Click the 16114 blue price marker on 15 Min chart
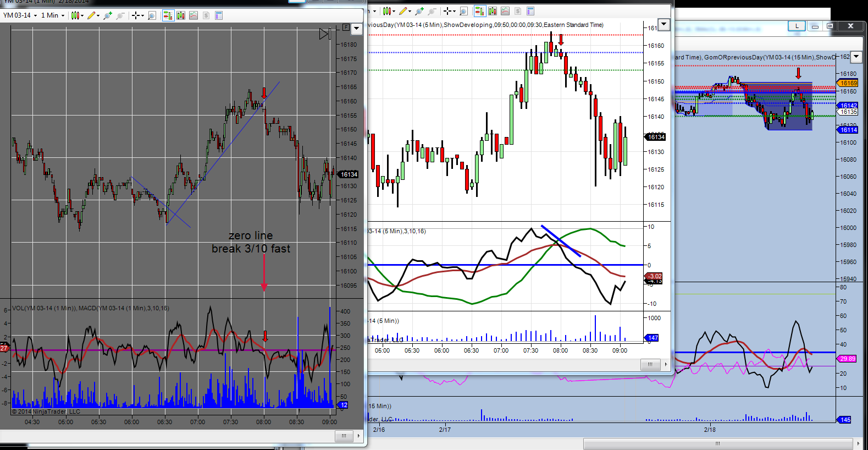 [x=848, y=130]
